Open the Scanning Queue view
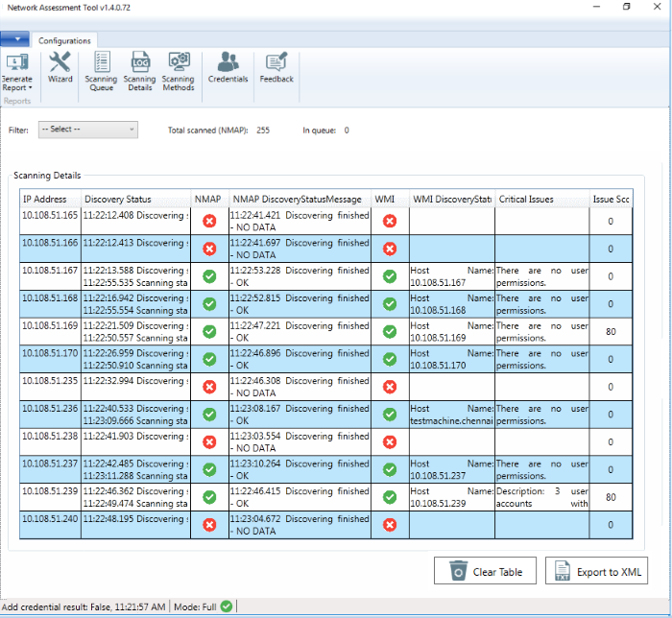The image size is (672, 618). (101, 71)
